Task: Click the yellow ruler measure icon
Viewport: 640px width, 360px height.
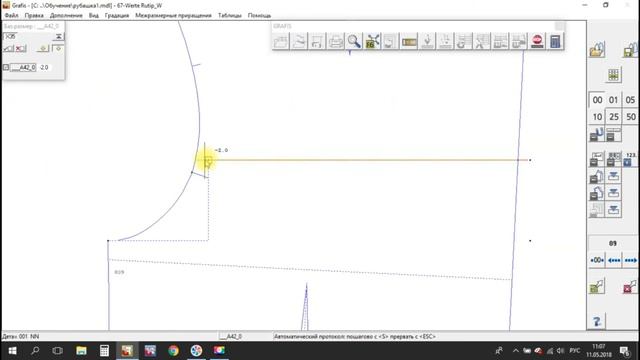Action: (409, 41)
